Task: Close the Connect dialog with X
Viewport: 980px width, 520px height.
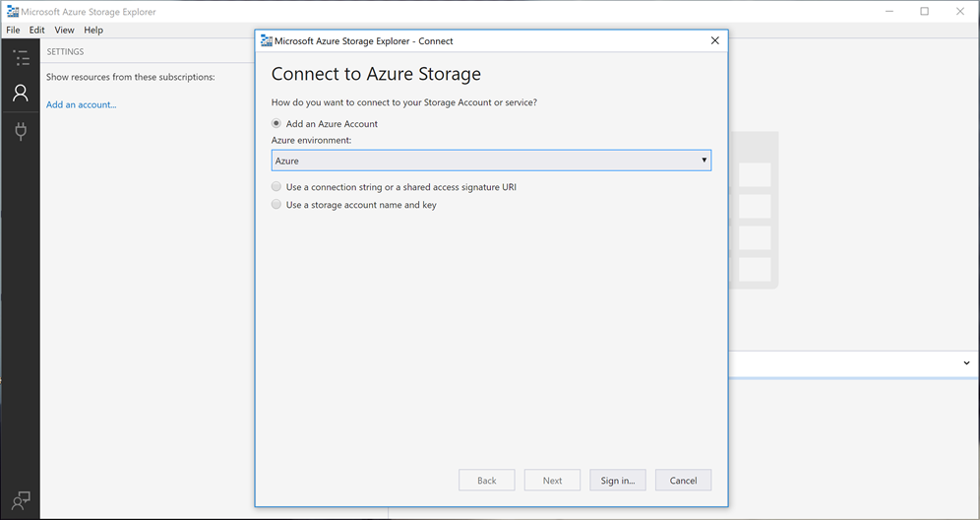Action: coord(714,41)
